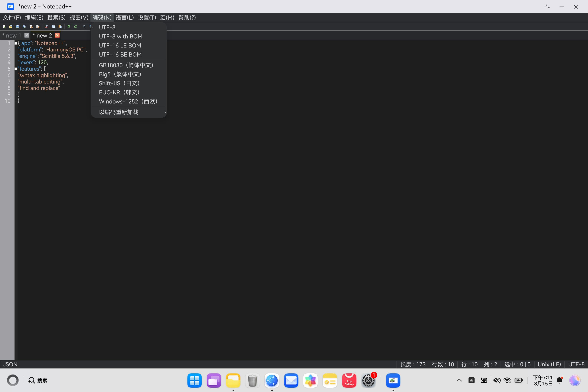Open the colorful Gallery dock icon
The width and height of the screenshot is (588, 392).
pos(311,381)
